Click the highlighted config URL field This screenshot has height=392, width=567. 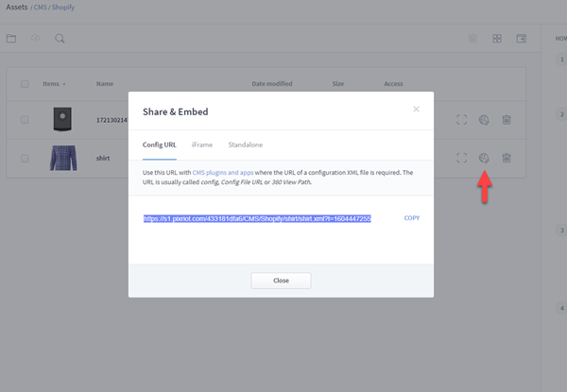(257, 218)
